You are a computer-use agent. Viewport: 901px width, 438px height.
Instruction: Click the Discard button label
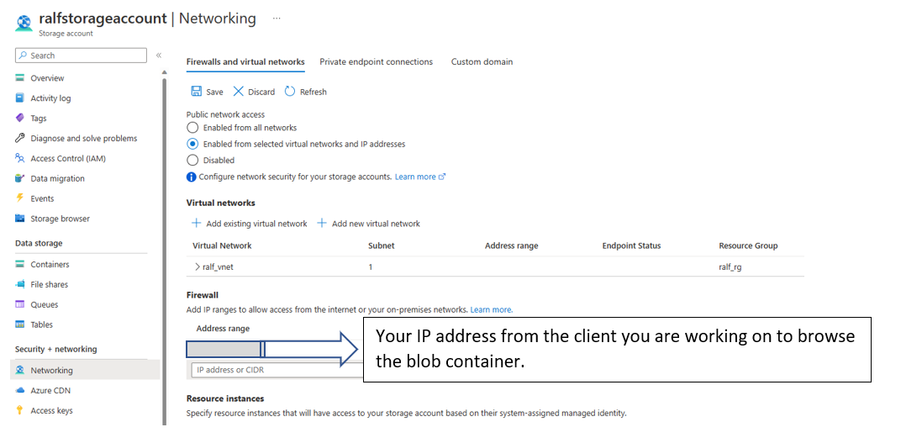[261, 92]
